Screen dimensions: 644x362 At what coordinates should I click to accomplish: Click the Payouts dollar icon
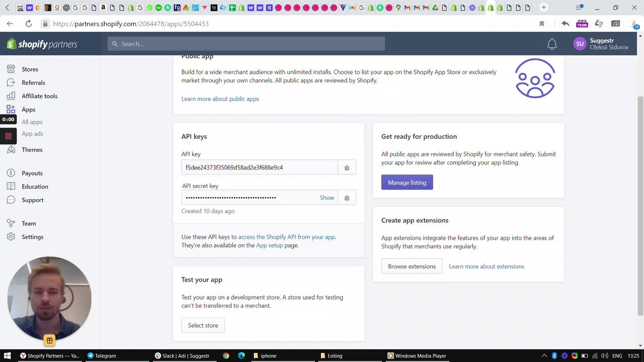click(x=11, y=173)
